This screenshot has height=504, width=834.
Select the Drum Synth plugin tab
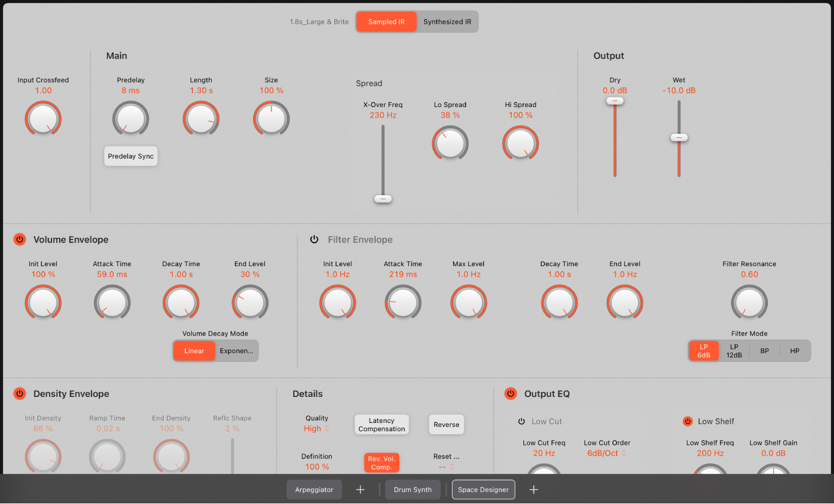pyautogui.click(x=413, y=489)
